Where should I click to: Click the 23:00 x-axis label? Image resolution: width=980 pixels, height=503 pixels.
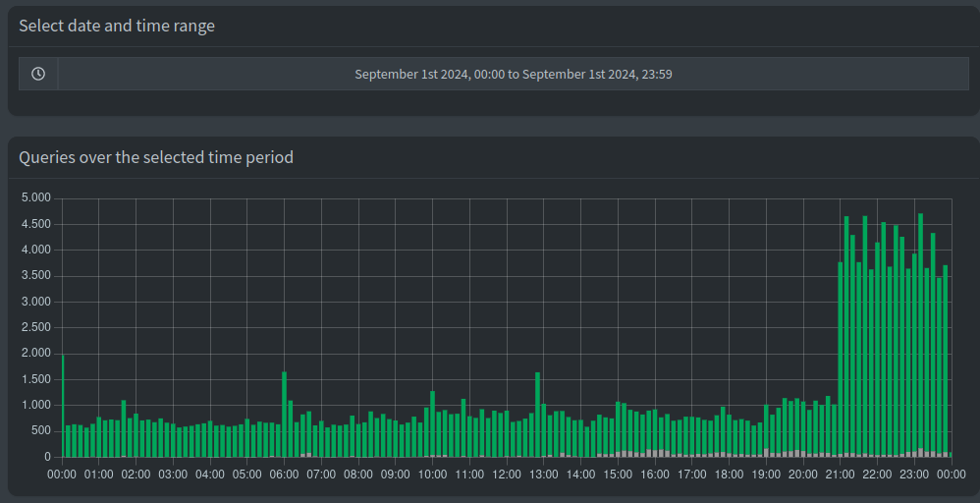click(914, 475)
